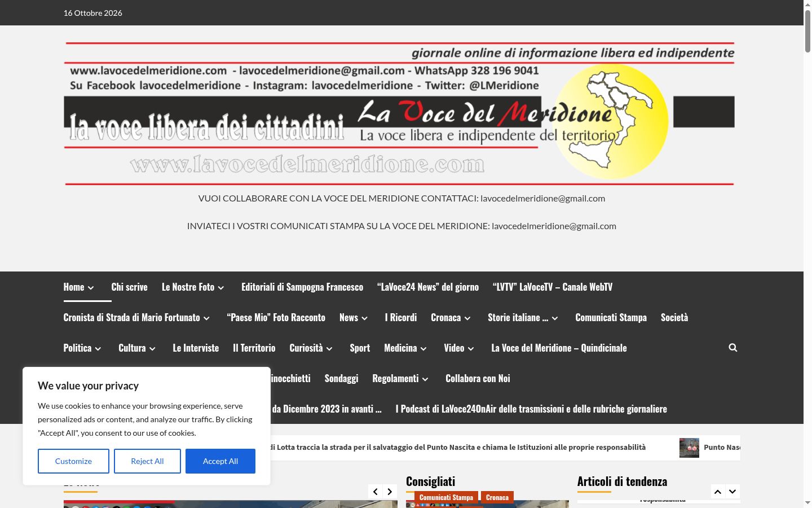Click the Comunicati Stampa orange tag
Screen dimensions: 812x508
(x=446, y=497)
